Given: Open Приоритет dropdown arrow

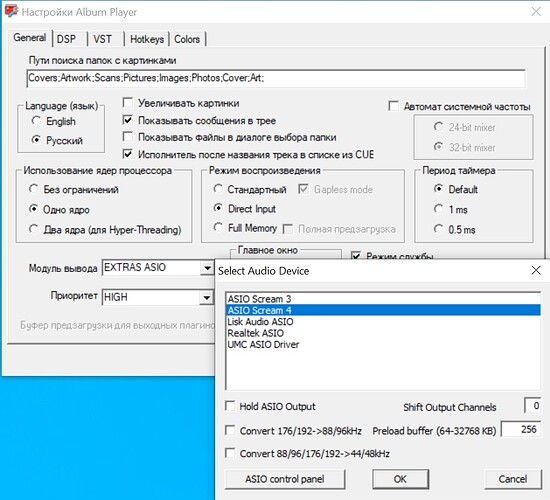Looking at the screenshot, I should (207, 298).
